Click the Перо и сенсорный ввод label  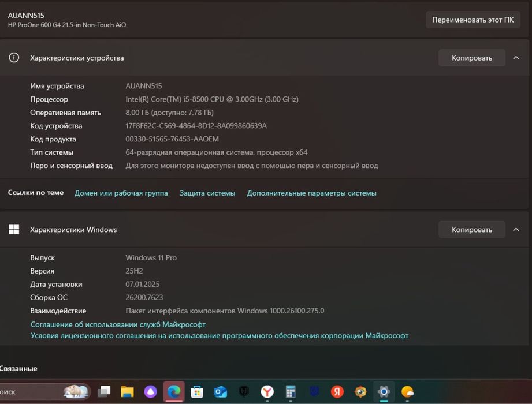pyautogui.click(x=71, y=166)
